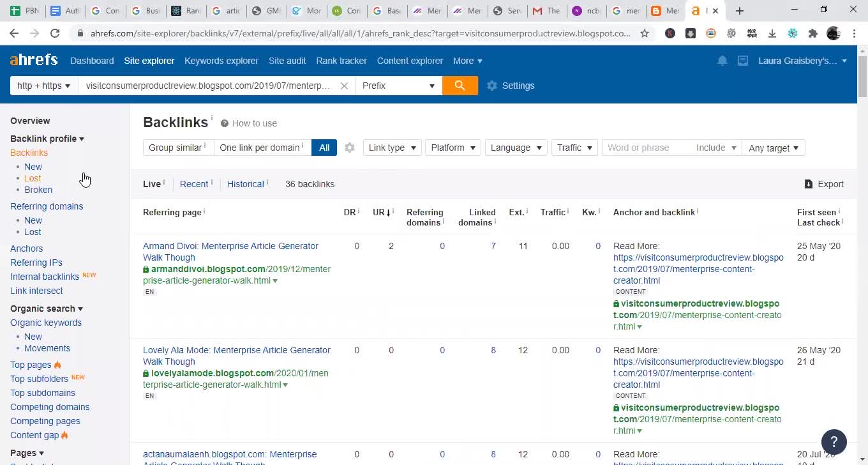This screenshot has width=868, height=465.
Task: Open the messages icon beside the bell
Action: tap(743, 61)
